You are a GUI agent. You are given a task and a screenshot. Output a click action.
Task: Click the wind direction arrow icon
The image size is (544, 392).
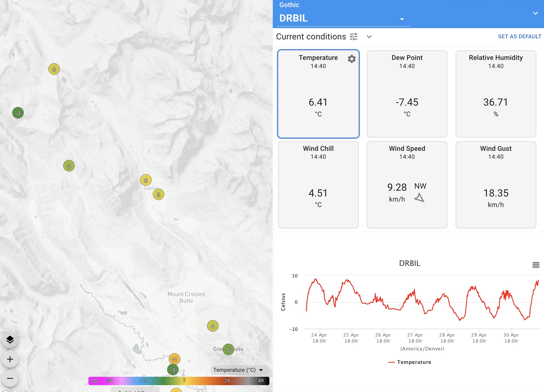click(420, 198)
